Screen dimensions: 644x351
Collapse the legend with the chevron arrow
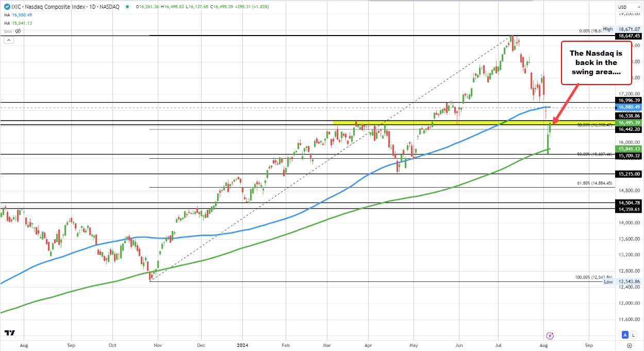pos(8,40)
